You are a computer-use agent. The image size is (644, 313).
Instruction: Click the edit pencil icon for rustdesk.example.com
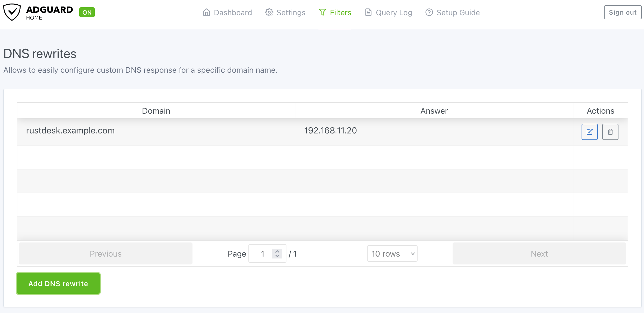point(589,132)
